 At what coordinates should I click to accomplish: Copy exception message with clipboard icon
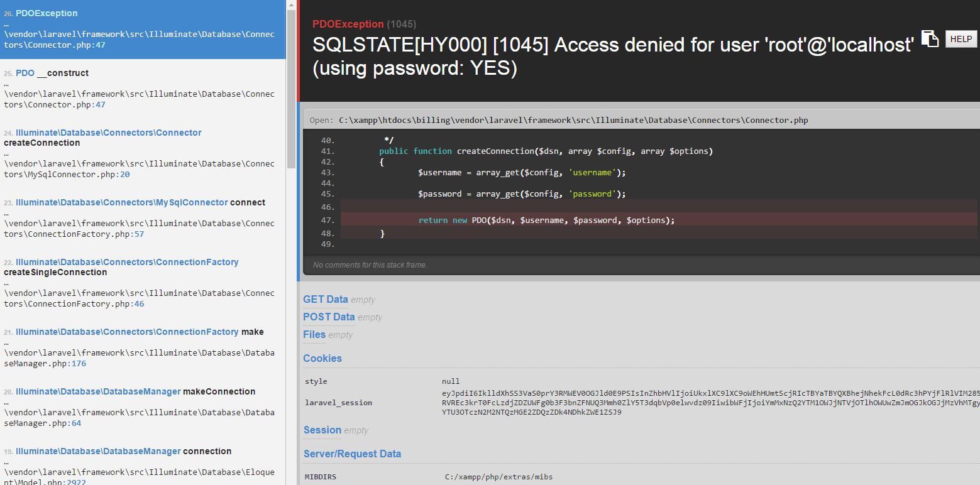(x=930, y=38)
